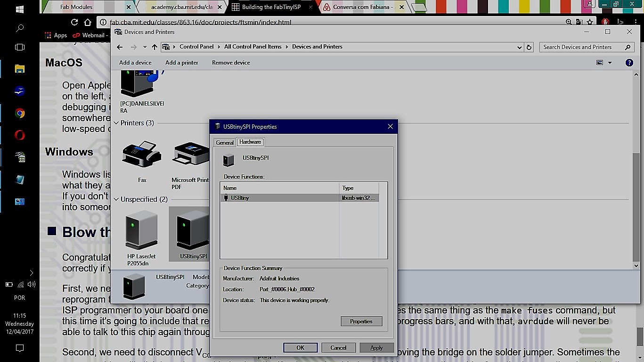Open the view options dropdown arrow

pos(610,63)
